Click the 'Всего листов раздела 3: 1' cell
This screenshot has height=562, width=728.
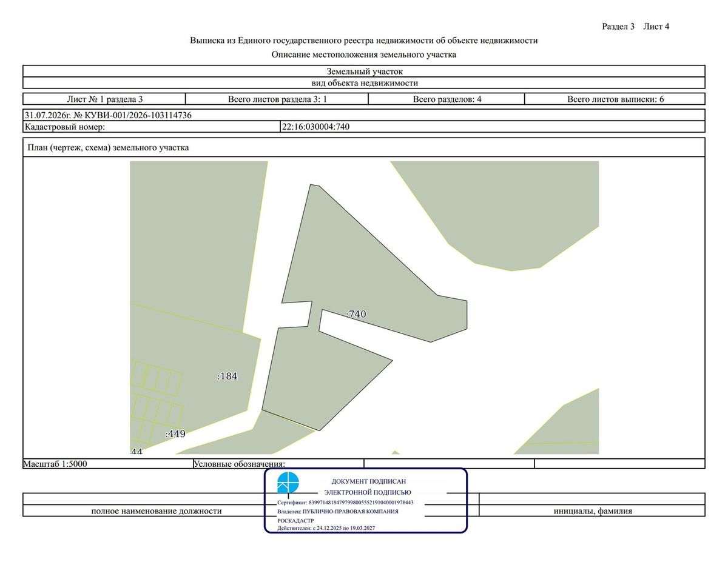tap(277, 99)
